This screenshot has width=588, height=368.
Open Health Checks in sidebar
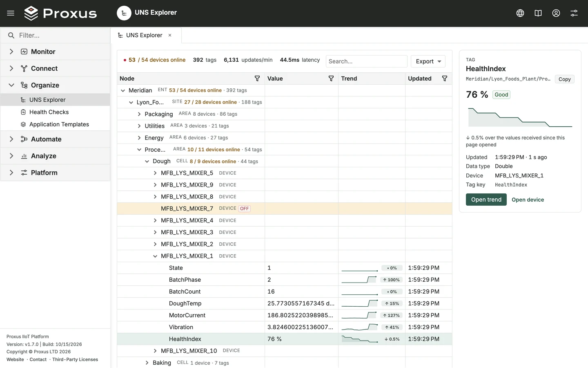tap(55, 112)
